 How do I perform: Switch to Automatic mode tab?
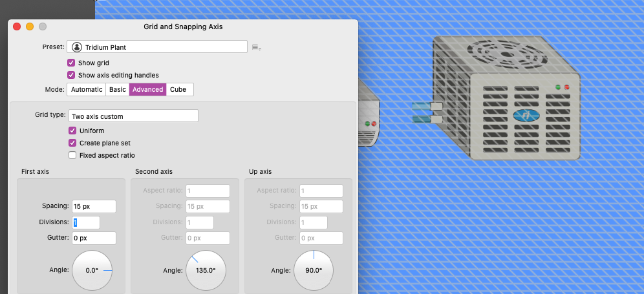86,89
